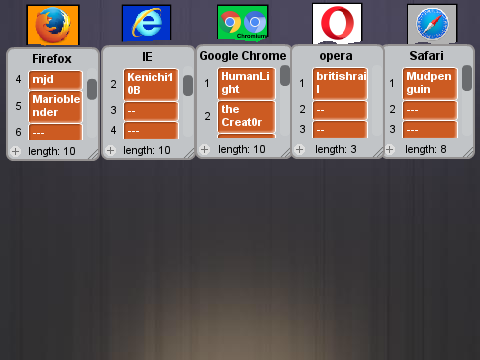Select item 3 in the opera list
Viewport: 480px width, 360px height.
click(x=340, y=130)
